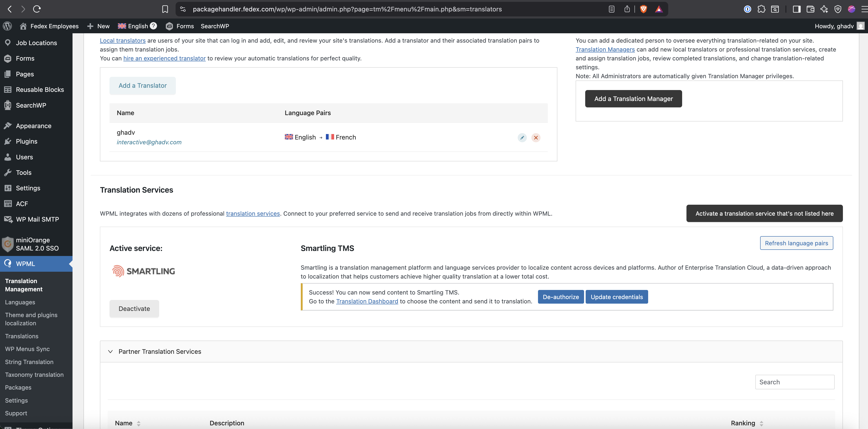868x429 pixels.
Task: Open WPML Packages submenu
Action: coord(18,388)
